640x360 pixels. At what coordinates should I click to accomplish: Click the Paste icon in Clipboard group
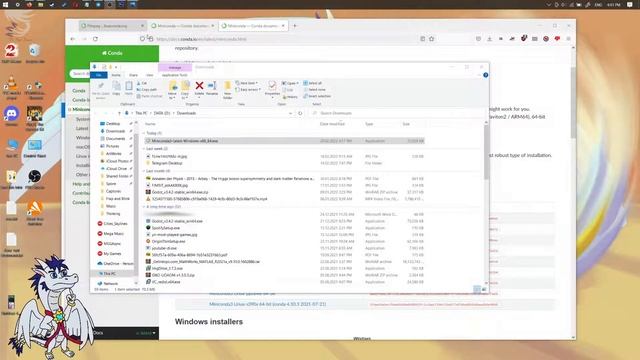tap(129, 86)
